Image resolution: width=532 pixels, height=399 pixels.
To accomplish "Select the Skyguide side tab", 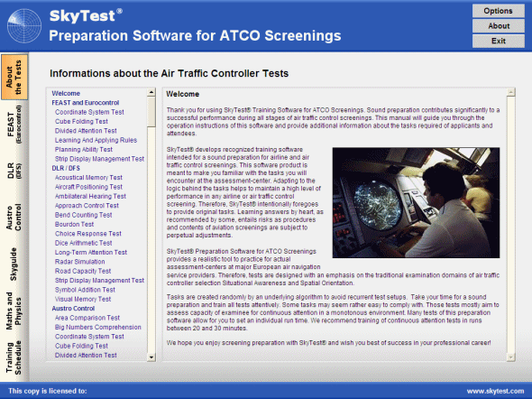I will pos(14,264).
